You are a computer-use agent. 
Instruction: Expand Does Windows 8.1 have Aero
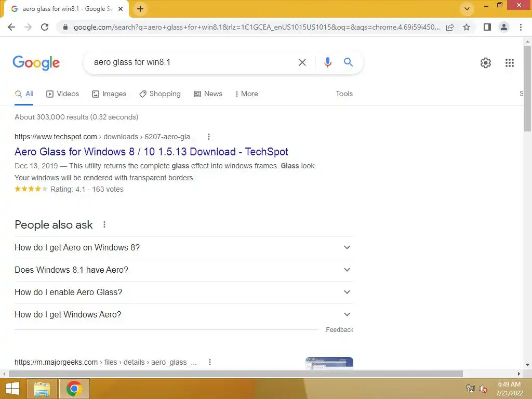coord(184,270)
